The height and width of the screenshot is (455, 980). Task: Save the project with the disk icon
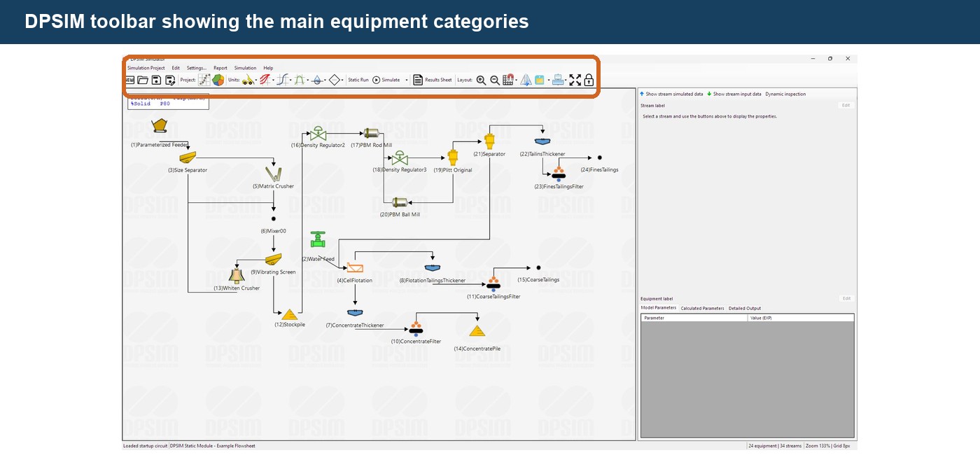pyautogui.click(x=156, y=80)
